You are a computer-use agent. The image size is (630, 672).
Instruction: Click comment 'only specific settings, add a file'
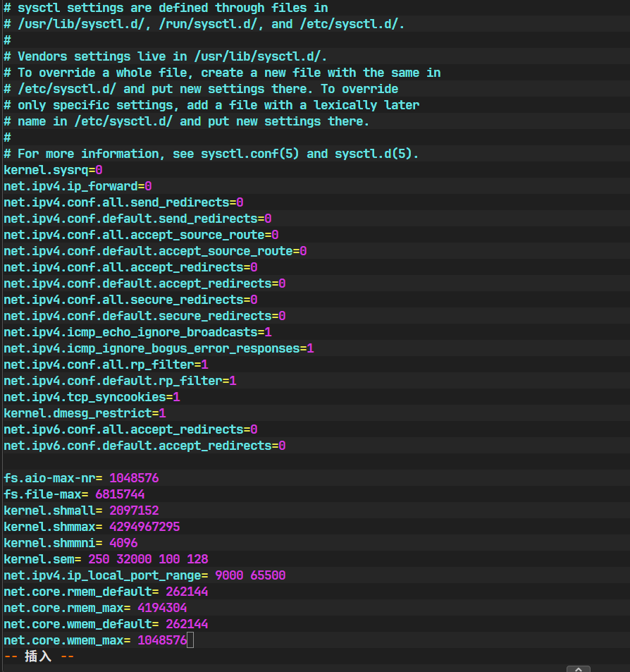point(211,106)
